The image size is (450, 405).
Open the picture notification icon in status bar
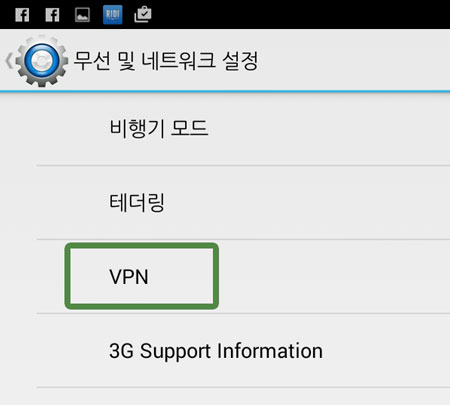tap(82, 15)
